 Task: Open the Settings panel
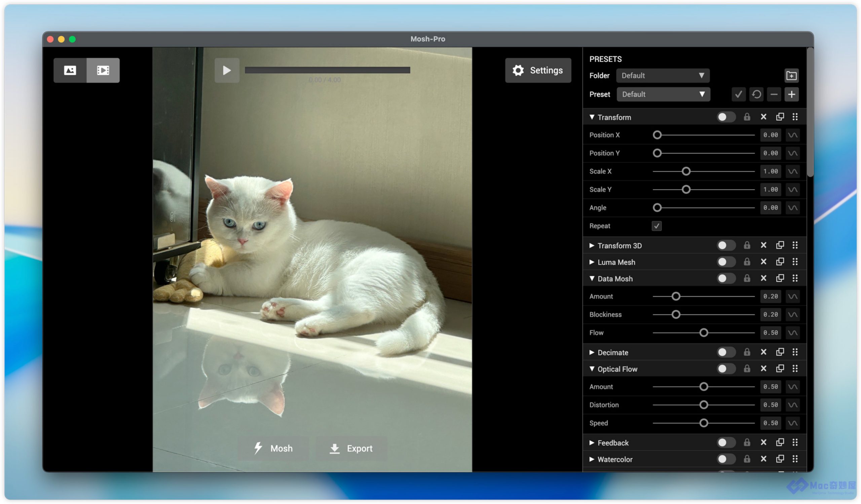538,70
